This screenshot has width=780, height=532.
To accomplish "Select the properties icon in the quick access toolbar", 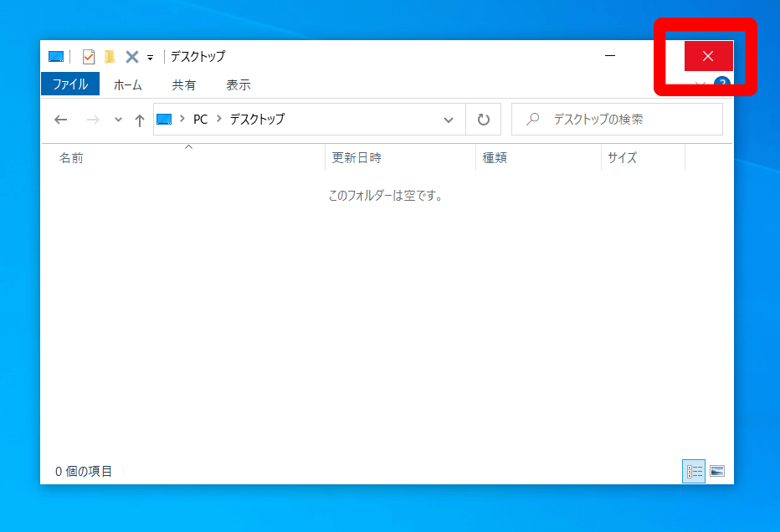I will [88, 56].
